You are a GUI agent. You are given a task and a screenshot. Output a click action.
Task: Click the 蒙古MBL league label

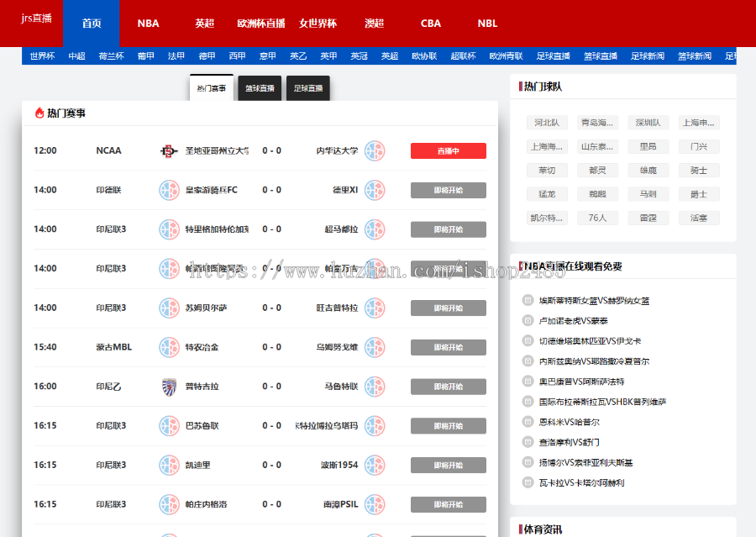pos(113,347)
